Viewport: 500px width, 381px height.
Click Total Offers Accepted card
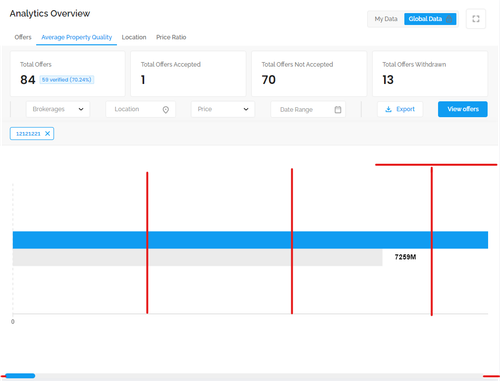coord(188,74)
